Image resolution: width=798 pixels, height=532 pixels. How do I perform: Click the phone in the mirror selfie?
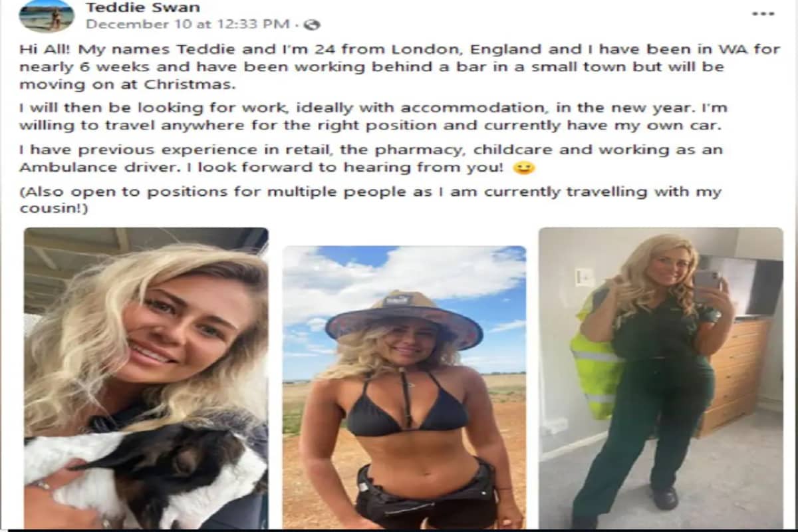706,279
